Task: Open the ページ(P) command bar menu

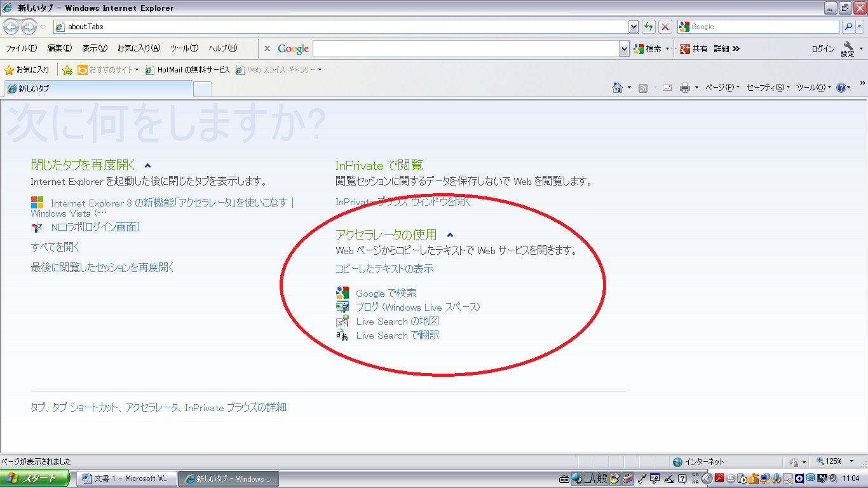Action: pos(722,88)
